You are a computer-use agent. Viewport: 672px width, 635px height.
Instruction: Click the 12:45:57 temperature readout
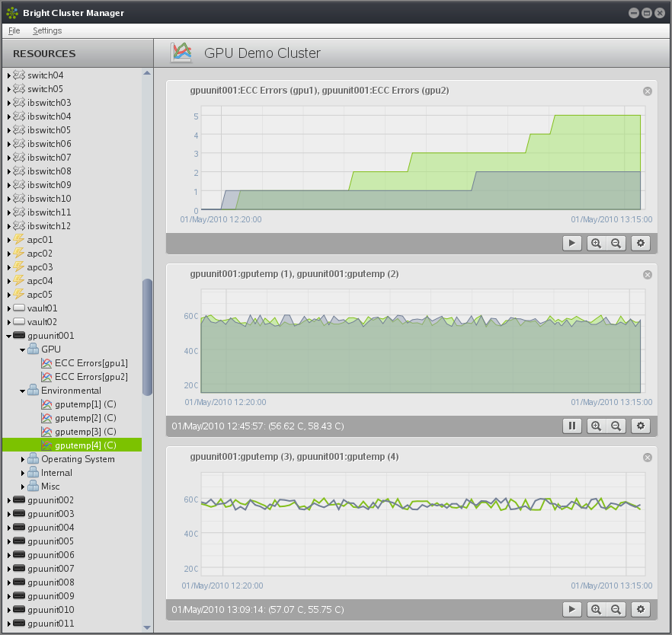tap(258, 426)
